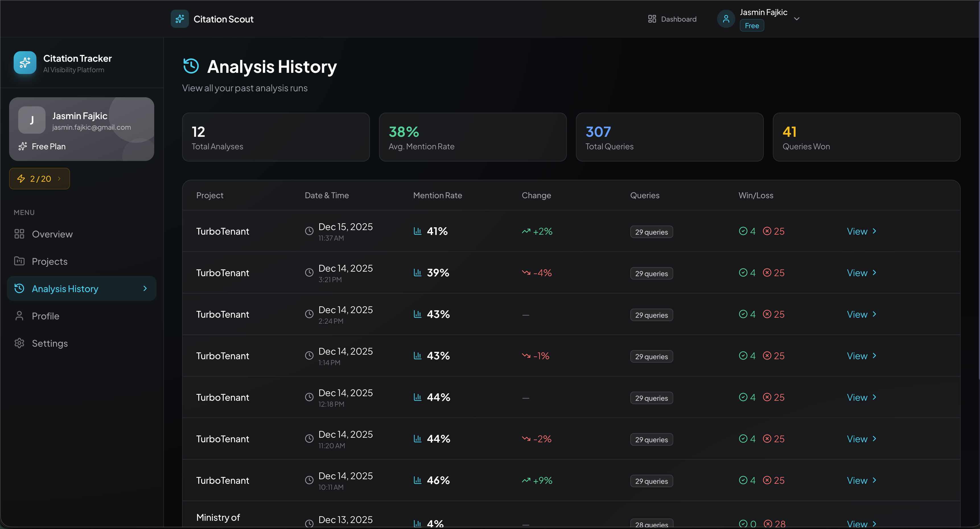The width and height of the screenshot is (980, 529).
Task: Click the user avatar icon in header
Action: point(726,19)
